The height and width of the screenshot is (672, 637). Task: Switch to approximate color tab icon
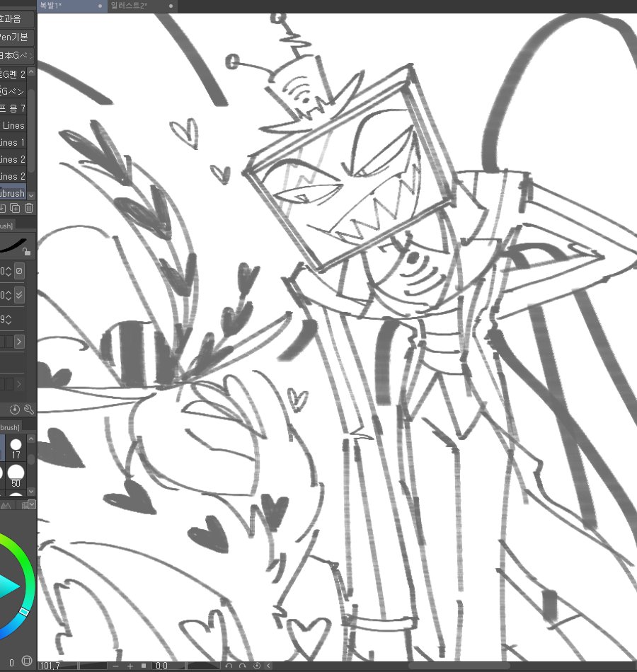click(x=6, y=506)
